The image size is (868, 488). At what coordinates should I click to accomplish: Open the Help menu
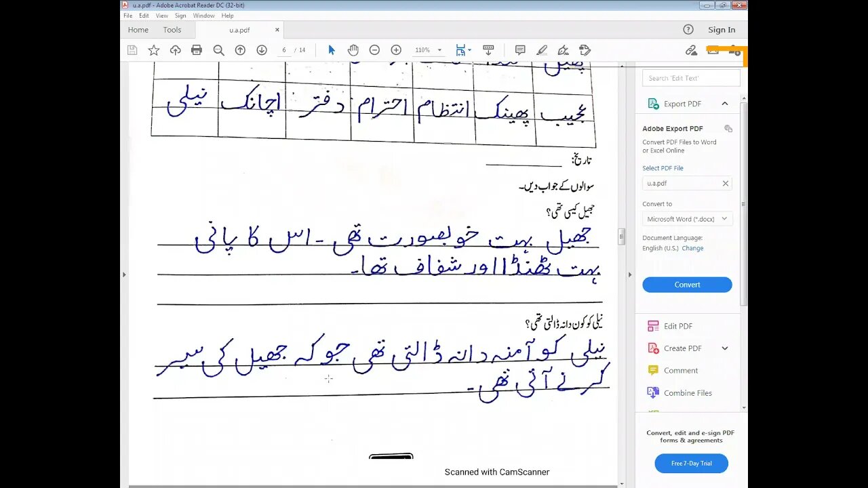coord(227,16)
